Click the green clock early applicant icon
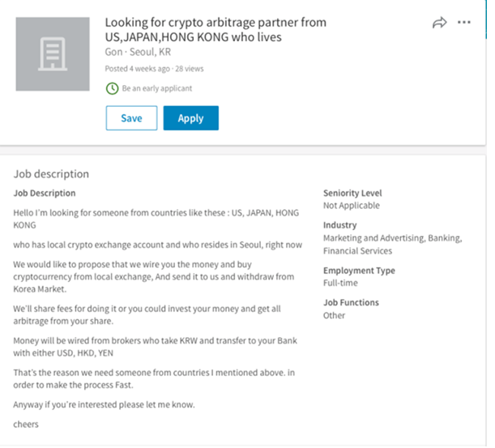This screenshot has width=495, height=448. click(x=112, y=88)
